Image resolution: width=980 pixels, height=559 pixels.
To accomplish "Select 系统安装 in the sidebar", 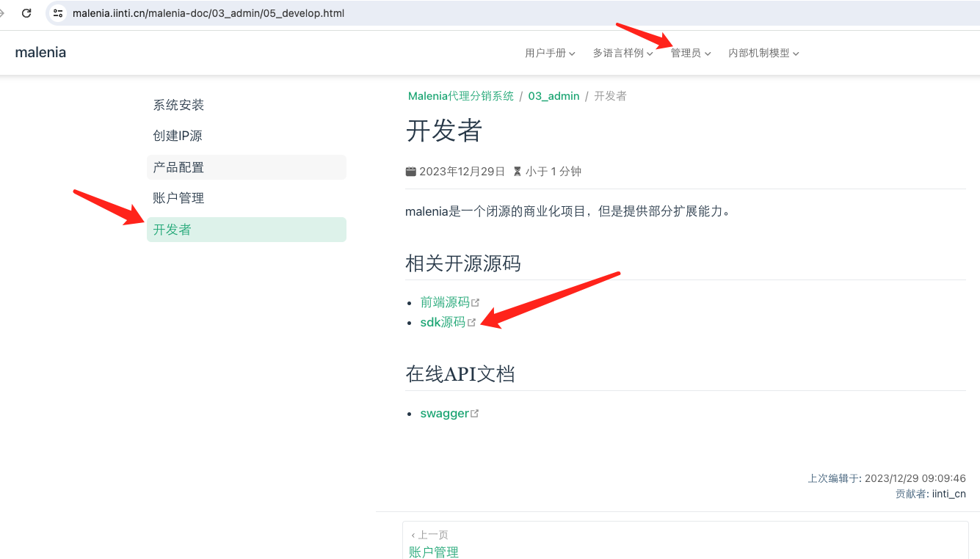I will (178, 105).
